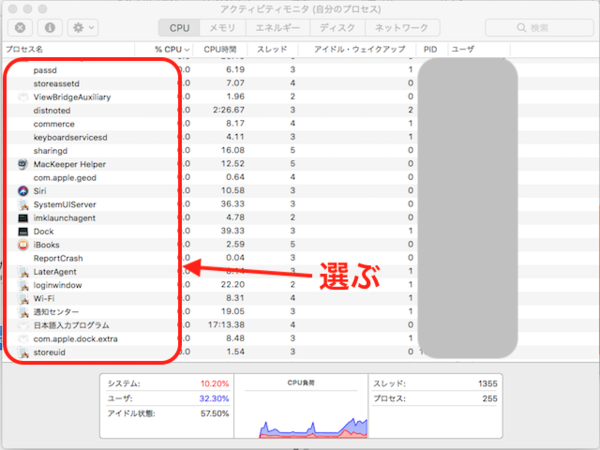Screen dimensions: 600x450
Task: Click the force quit process (X) toolbar button
Action: click(22, 28)
